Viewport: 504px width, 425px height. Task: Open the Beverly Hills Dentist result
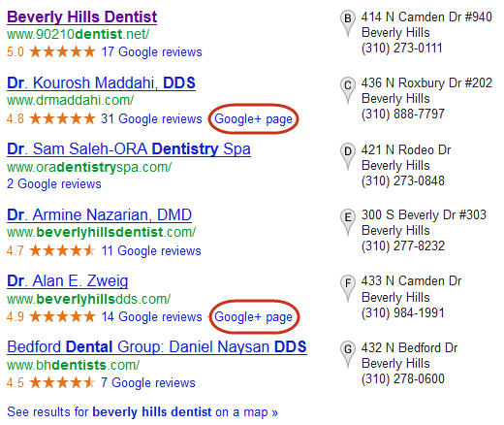(82, 17)
